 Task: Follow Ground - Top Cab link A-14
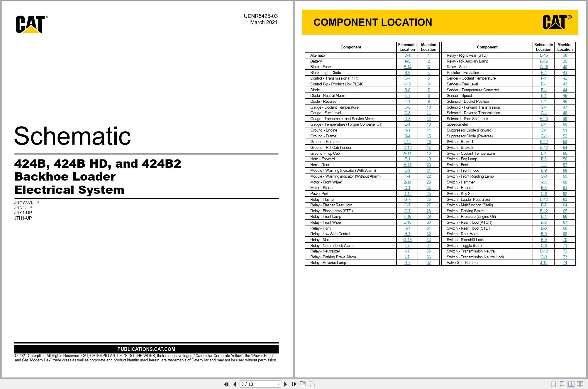point(407,153)
